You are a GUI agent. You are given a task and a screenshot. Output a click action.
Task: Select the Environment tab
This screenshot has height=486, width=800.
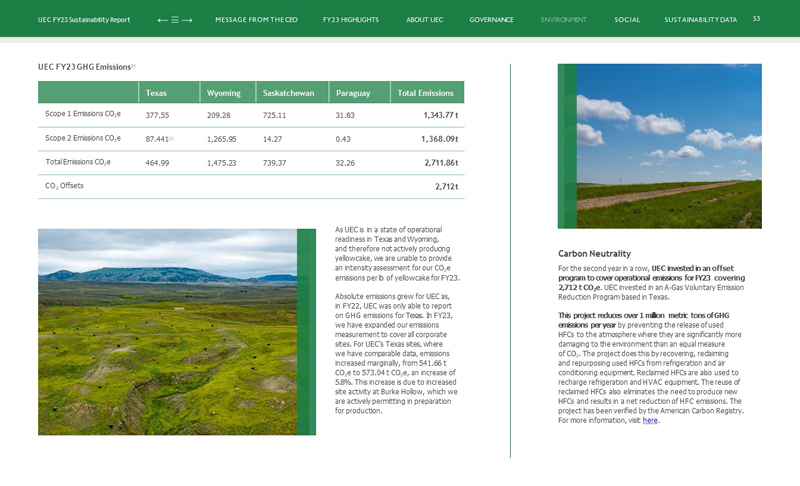coord(563,20)
